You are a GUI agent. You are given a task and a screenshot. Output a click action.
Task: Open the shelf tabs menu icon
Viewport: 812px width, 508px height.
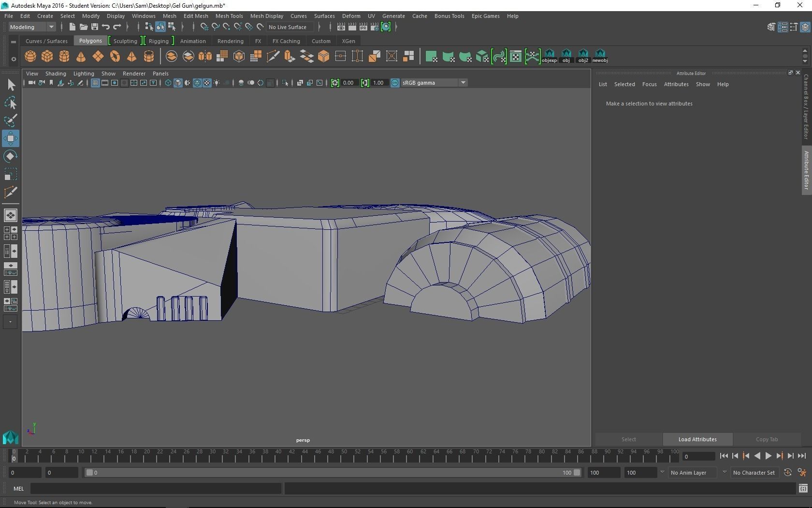tap(14, 42)
